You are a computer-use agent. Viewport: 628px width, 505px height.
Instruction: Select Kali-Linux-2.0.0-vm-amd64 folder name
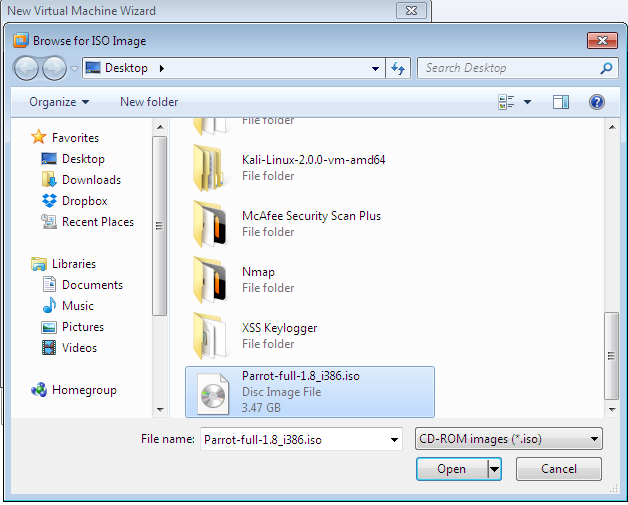[314, 160]
